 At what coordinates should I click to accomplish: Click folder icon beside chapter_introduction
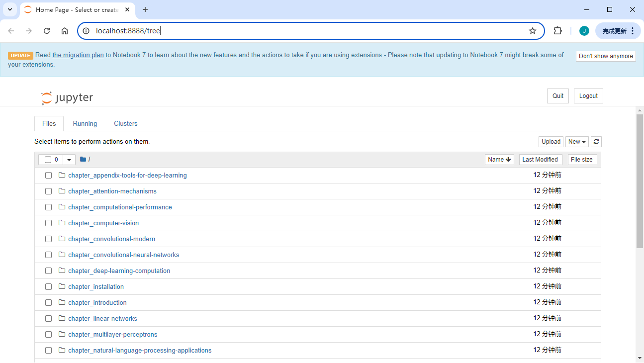(62, 302)
